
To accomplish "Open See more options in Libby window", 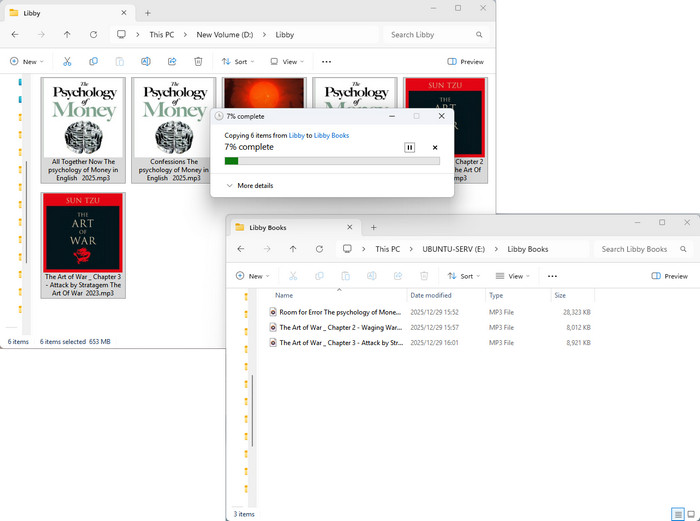I will pyautogui.click(x=326, y=62).
